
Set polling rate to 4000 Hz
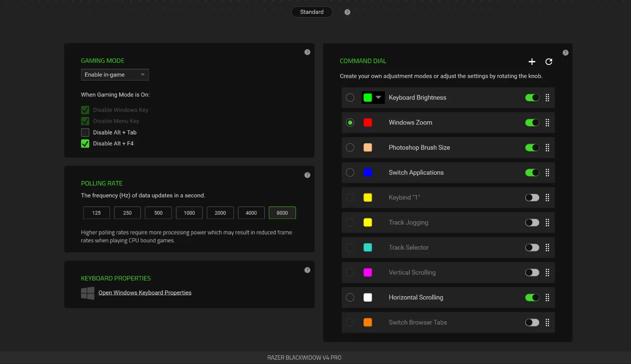pyautogui.click(x=251, y=213)
